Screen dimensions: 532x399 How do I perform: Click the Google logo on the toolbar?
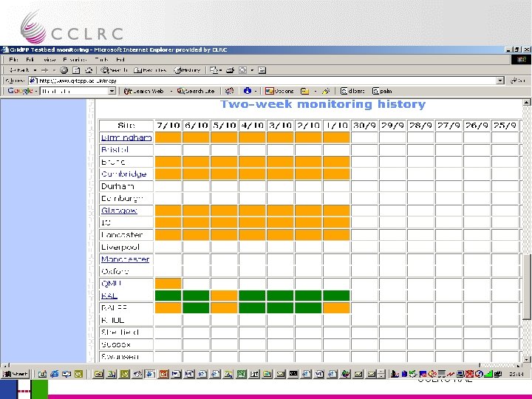pos(21,91)
